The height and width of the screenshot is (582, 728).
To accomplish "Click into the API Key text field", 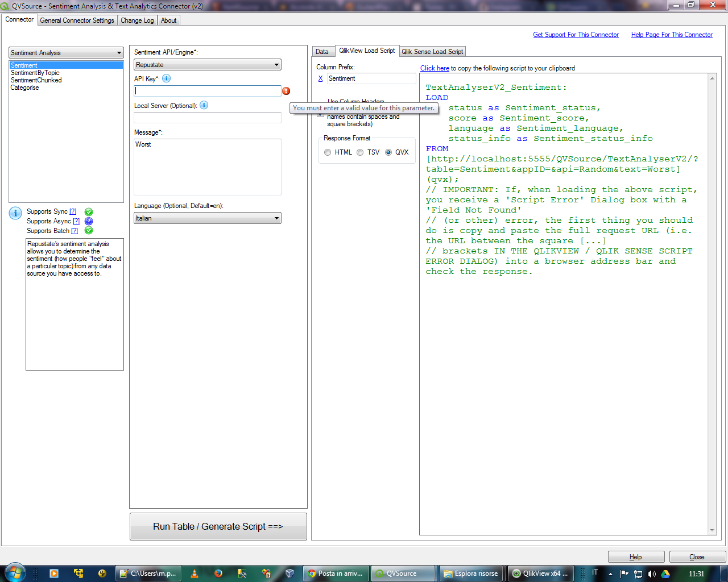I will pos(208,91).
